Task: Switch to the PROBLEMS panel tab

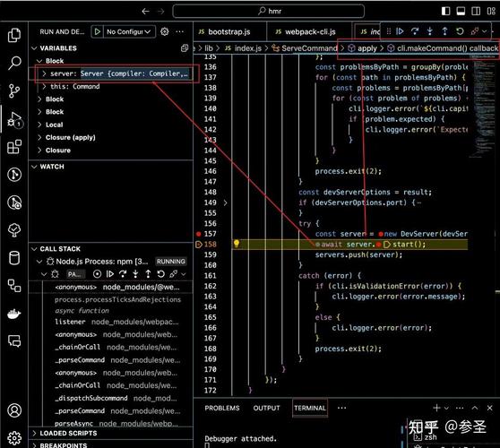Action: pos(222,409)
